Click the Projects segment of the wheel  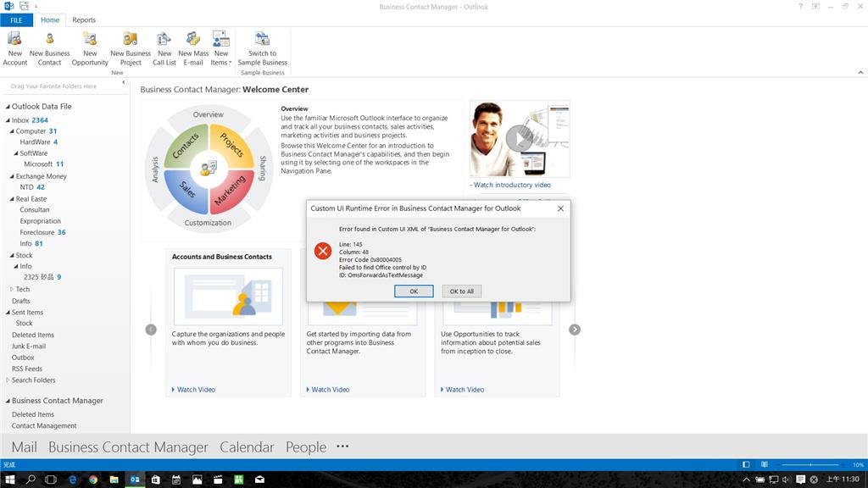231,145
